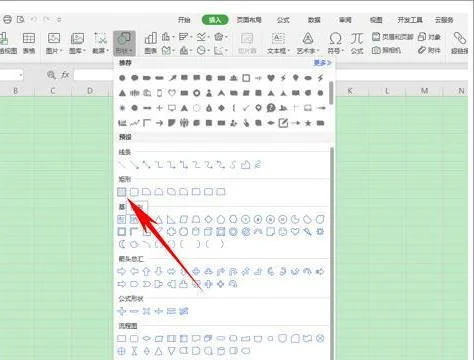Open the 艺术字 word art dropdown
Screen dimensions: 474x360
point(308,43)
